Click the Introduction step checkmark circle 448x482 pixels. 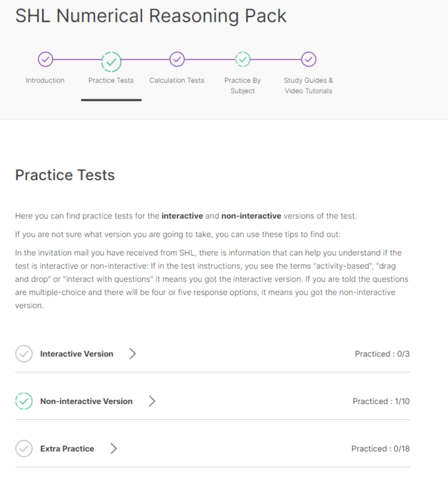pyautogui.click(x=45, y=59)
